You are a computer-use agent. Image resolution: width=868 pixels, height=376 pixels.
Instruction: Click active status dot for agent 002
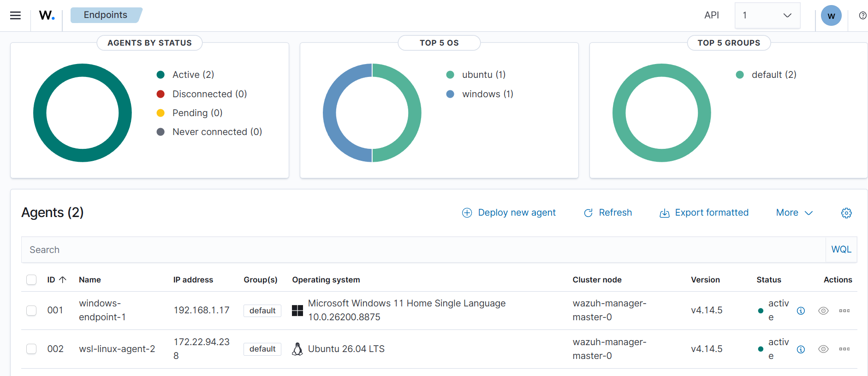(761, 349)
